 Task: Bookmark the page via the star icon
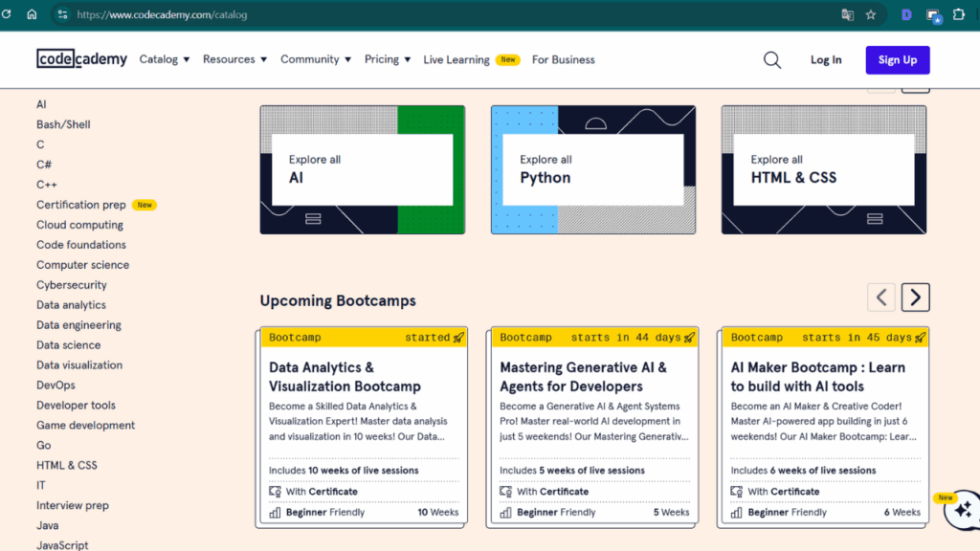coord(872,14)
